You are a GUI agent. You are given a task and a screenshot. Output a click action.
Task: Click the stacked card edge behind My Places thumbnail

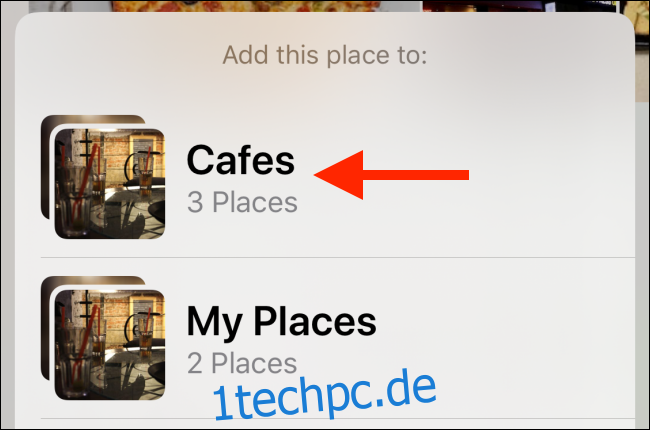click(46, 328)
